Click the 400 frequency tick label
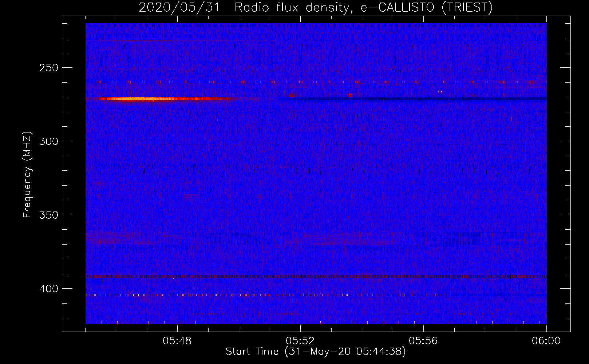Image resolution: width=589 pixels, height=364 pixels. (49, 289)
